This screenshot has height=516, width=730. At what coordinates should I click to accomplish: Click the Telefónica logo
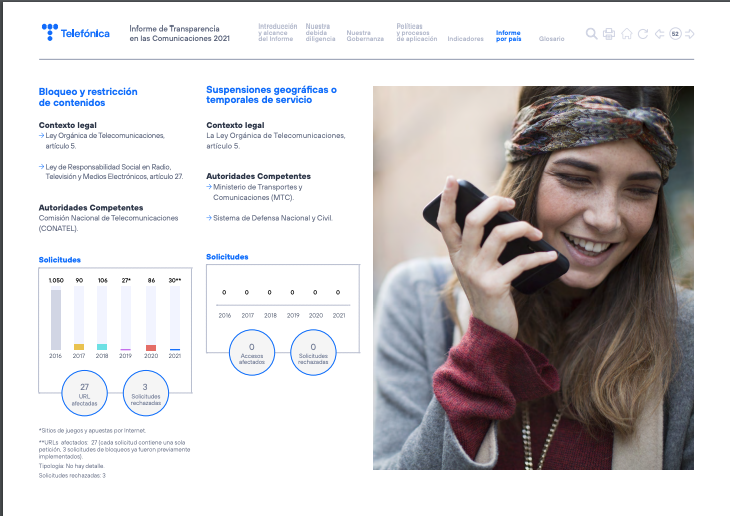point(76,33)
